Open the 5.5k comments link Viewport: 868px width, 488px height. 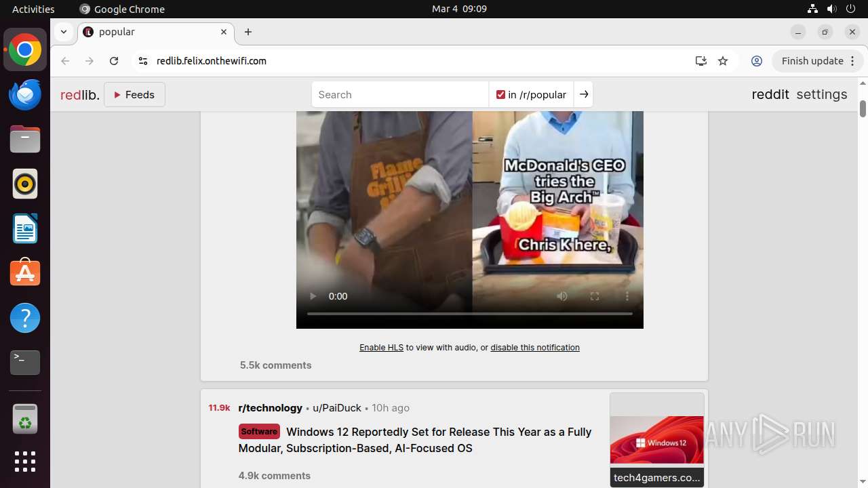click(275, 365)
